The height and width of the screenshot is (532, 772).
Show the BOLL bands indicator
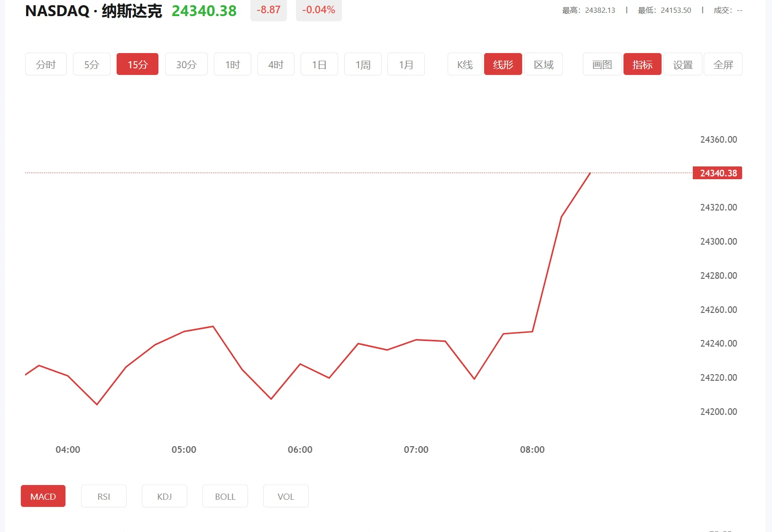pos(225,496)
